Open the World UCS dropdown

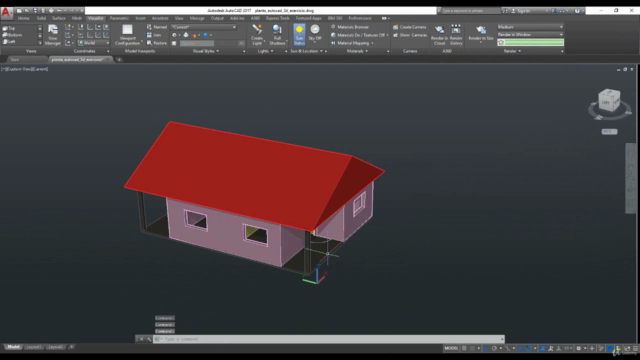pyautogui.click(x=93, y=43)
